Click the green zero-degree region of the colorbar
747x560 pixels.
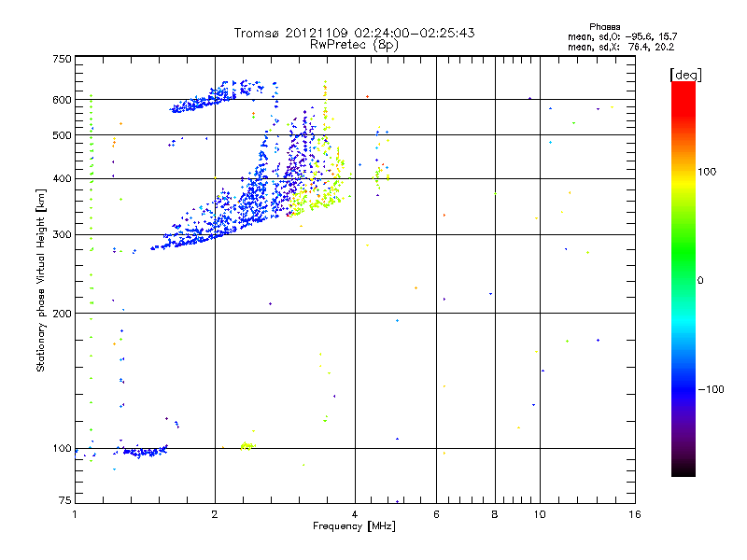coord(684,279)
